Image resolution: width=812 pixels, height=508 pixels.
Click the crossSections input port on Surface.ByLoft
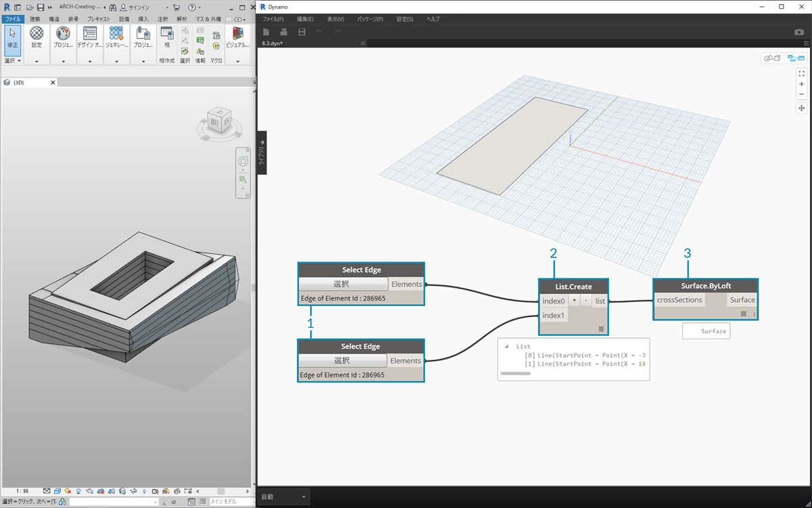coord(679,300)
